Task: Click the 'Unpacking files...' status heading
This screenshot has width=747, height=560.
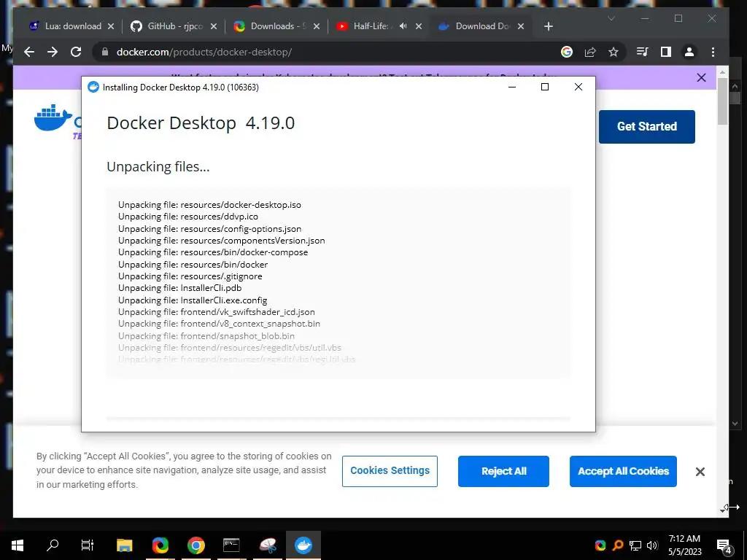Action: (x=158, y=167)
